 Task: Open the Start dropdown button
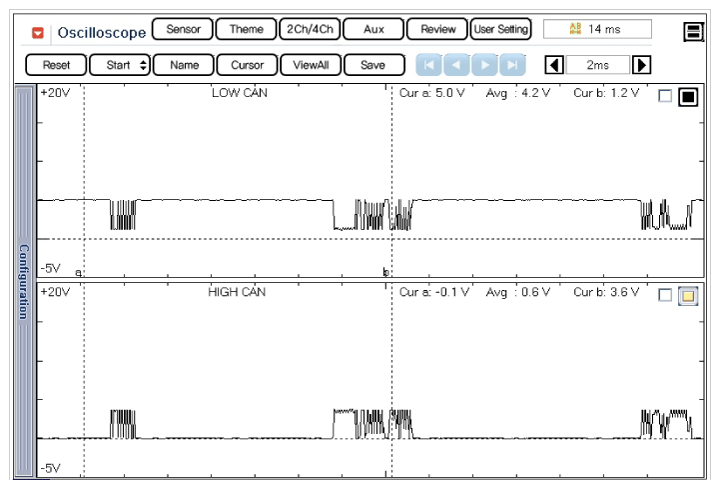coord(120,65)
